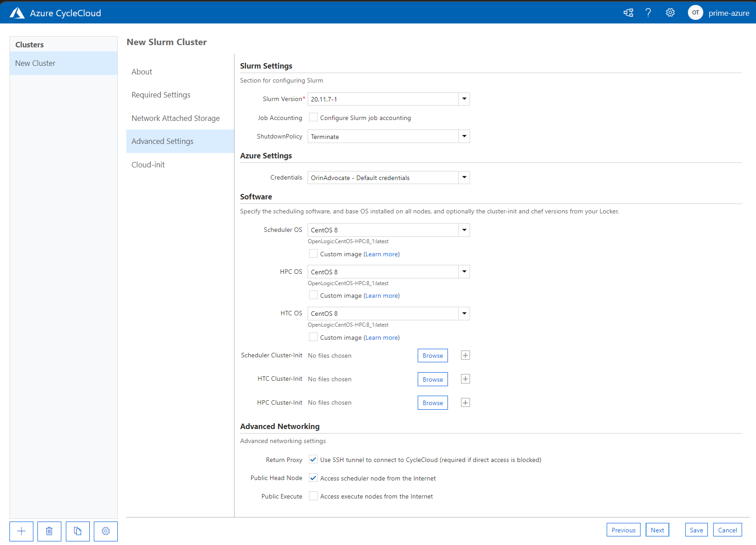Go to the Cloud-init section

(x=148, y=165)
